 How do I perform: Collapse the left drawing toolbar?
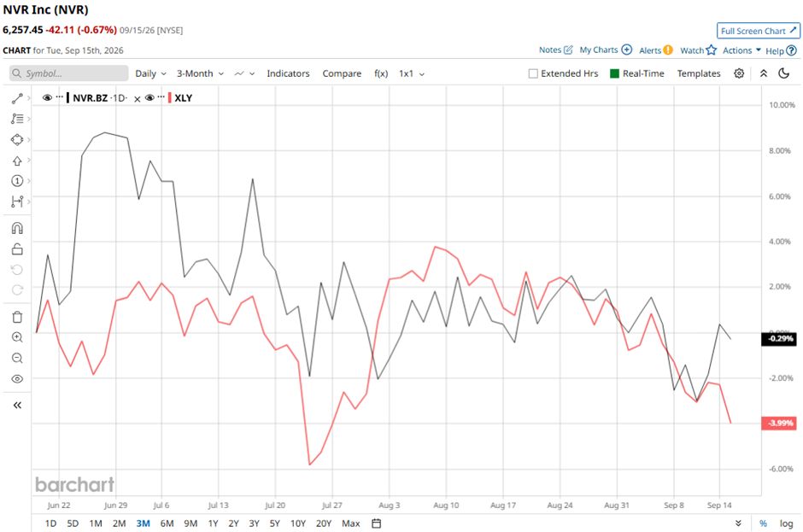click(17, 405)
